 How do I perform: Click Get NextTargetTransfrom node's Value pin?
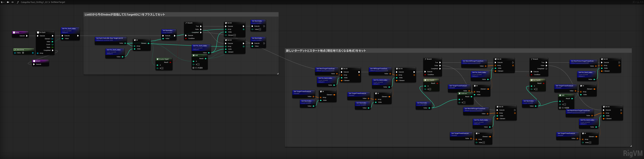[x=337, y=74]
